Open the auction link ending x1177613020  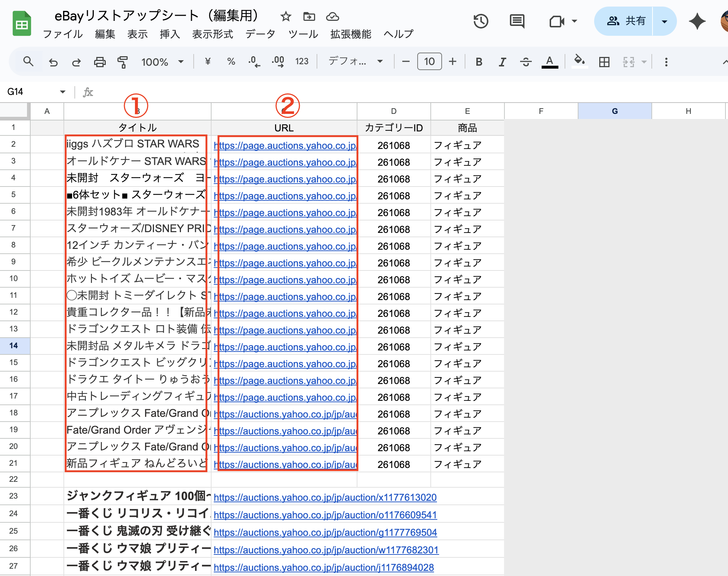pos(325,498)
